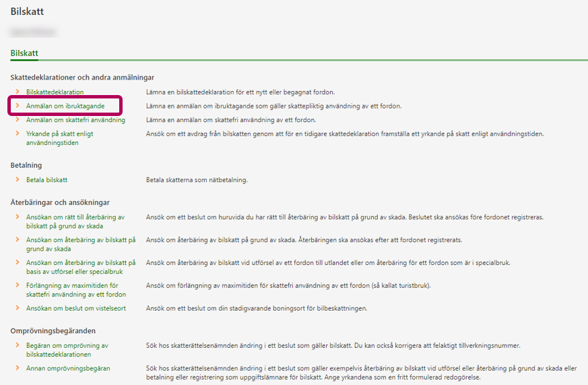Open the Bilskattedeklaration link
Image resolution: width=588 pixels, height=385 pixels.
pos(55,92)
